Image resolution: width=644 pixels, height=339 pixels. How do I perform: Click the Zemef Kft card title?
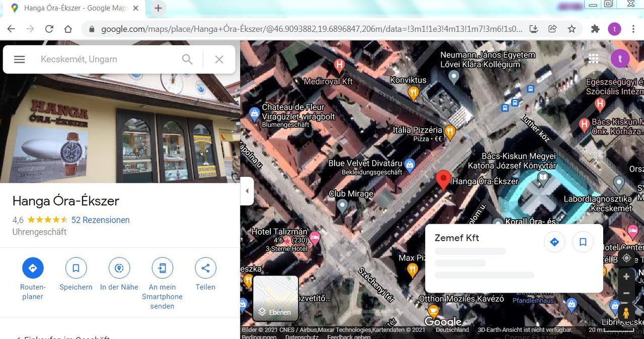pyautogui.click(x=457, y=238)
